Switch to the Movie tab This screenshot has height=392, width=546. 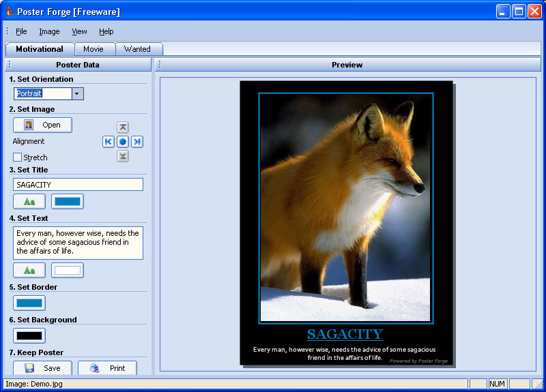pos(94,49)
